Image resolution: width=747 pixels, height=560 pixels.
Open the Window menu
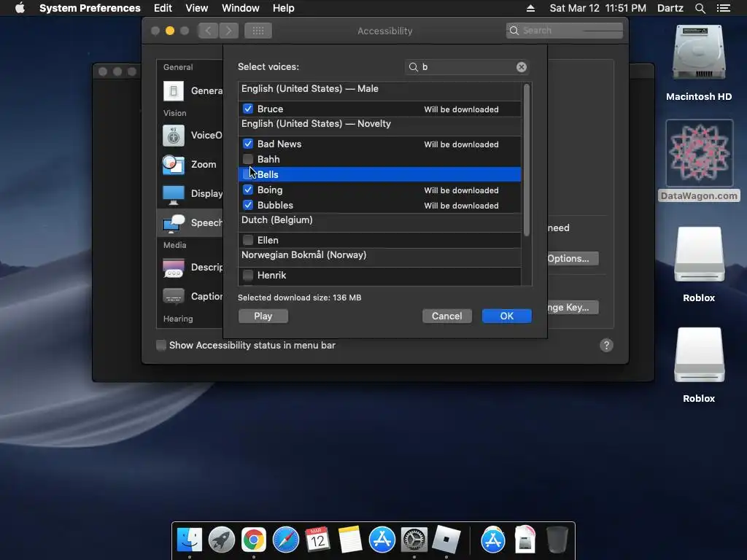click(241, 8)
